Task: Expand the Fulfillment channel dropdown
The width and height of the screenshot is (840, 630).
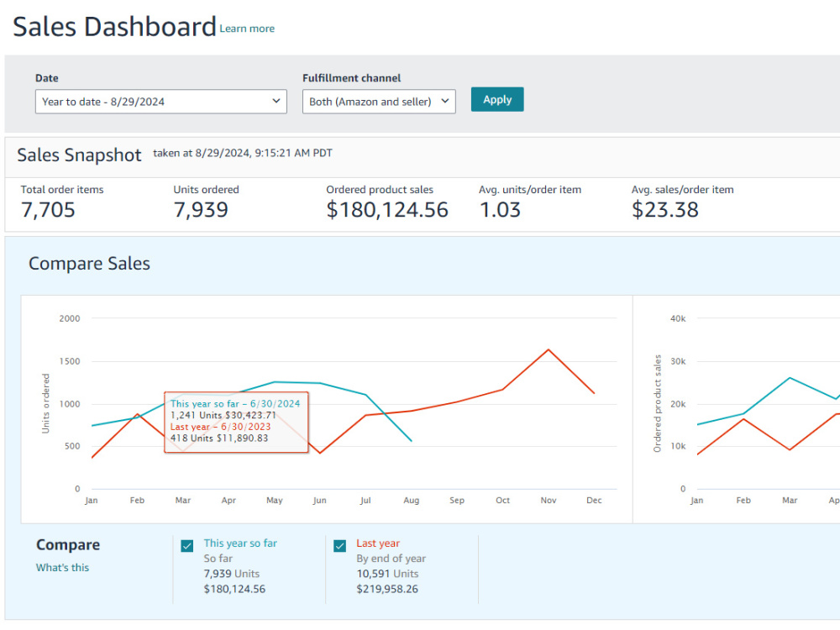Action: pos(379,102)
